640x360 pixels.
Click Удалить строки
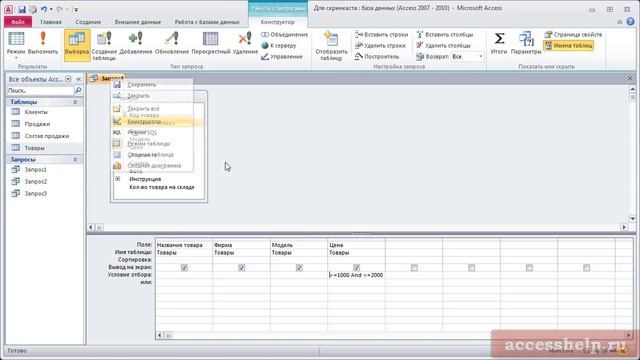coord(380,46)
